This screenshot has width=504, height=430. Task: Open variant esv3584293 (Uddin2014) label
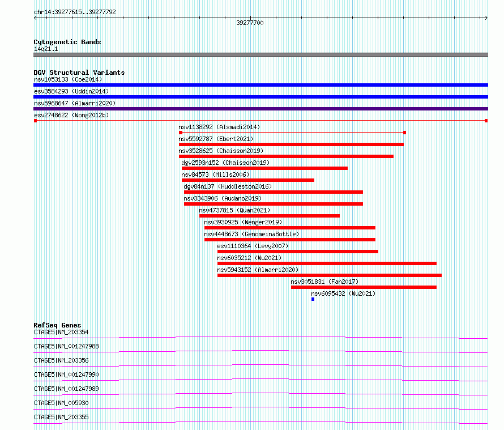[x=71, y=91]
